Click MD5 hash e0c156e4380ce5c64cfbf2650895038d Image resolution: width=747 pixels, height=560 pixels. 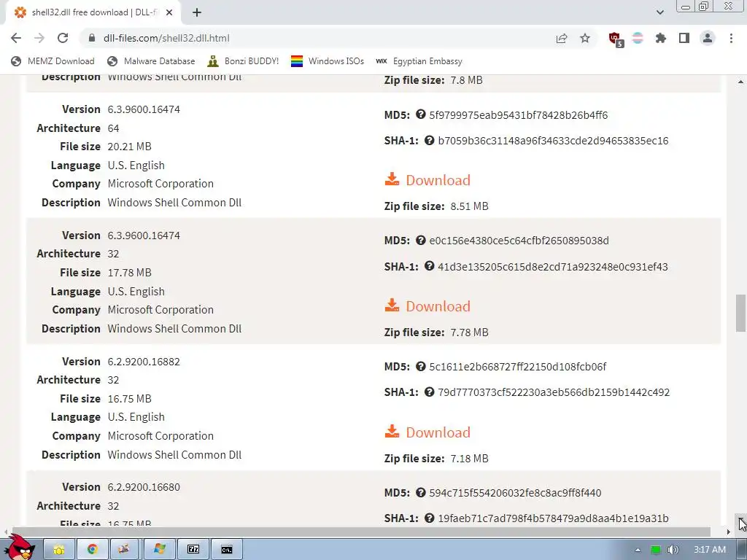point(519,241)
